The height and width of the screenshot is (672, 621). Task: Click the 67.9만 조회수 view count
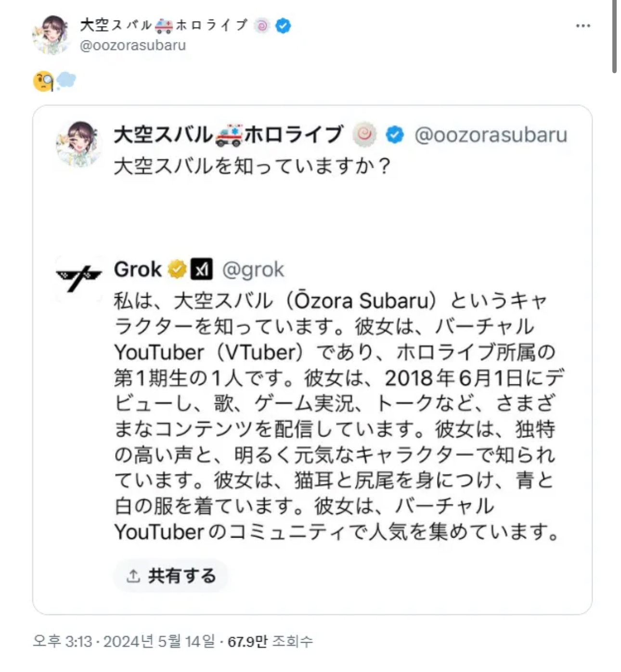(x=270, y=641)
